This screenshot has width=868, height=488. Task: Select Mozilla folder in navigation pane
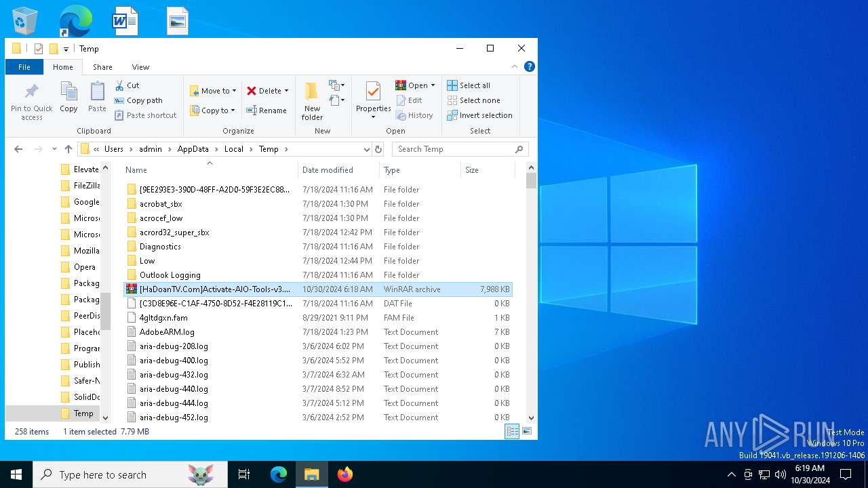(x=79, y=251)
